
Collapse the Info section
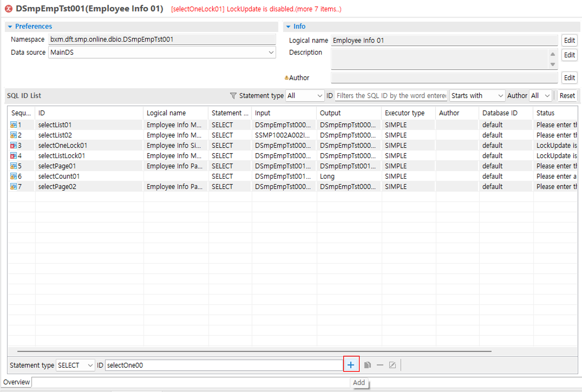288,26
